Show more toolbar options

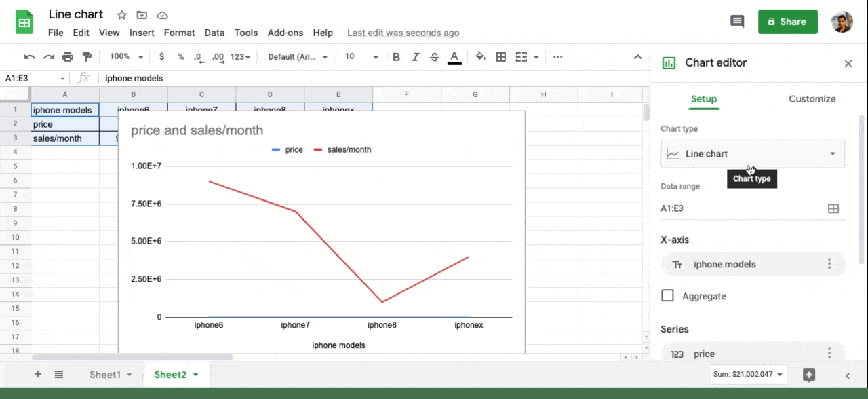pos(558,57)
